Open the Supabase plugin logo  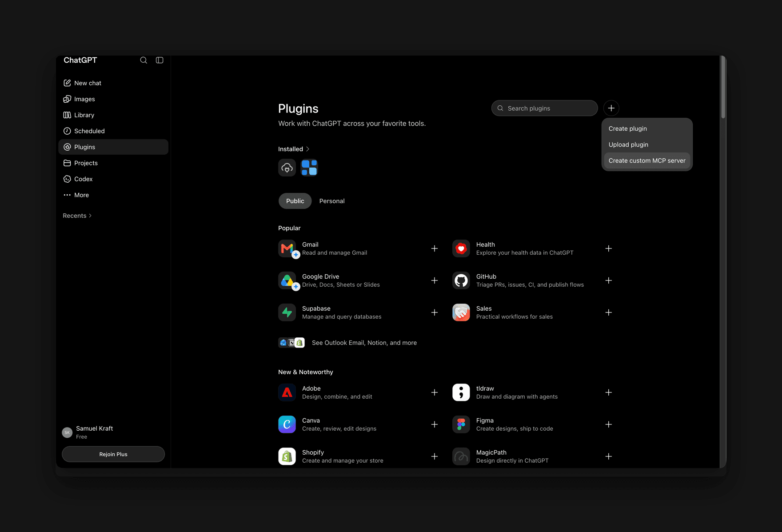287,312
